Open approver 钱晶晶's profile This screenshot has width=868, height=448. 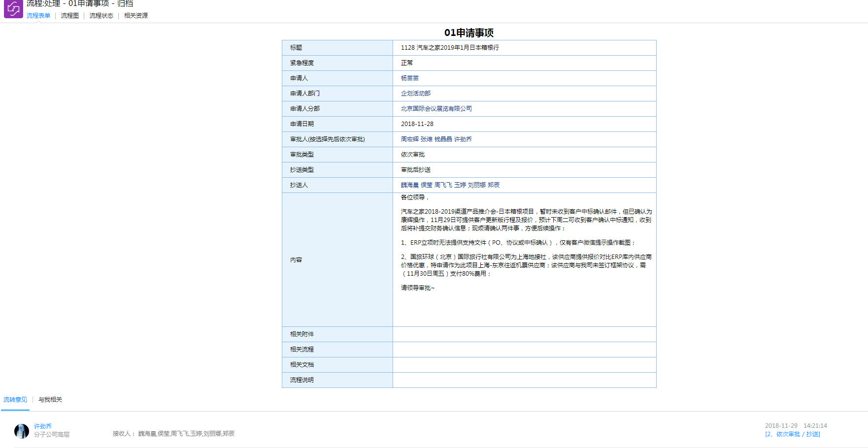[443, 139]
